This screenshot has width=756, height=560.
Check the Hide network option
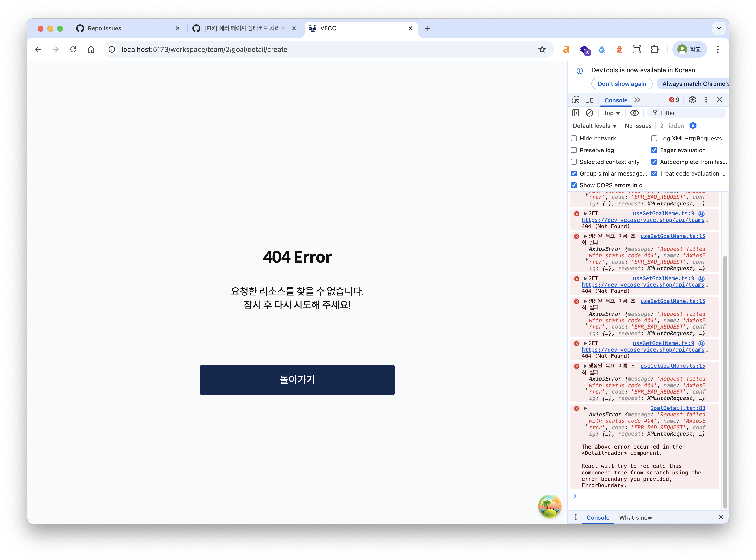click(x=574, y=138)
